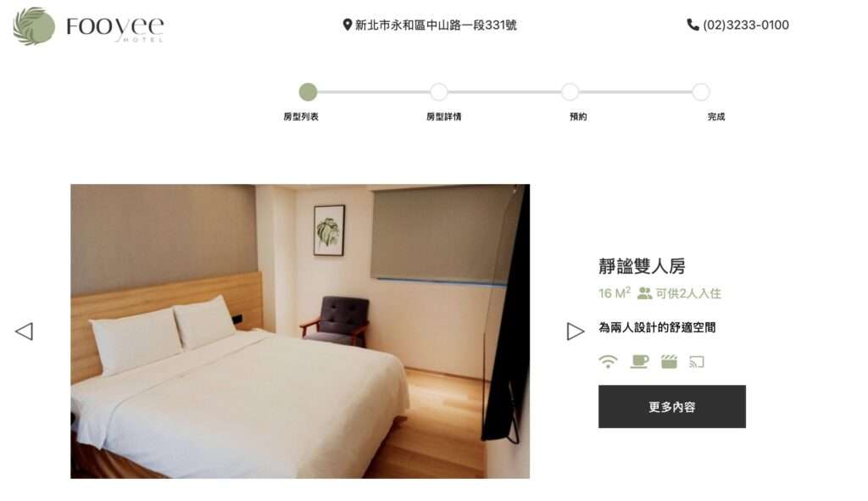
Task: Select the 房型詳情 step circle
Action: click(439, 92)
